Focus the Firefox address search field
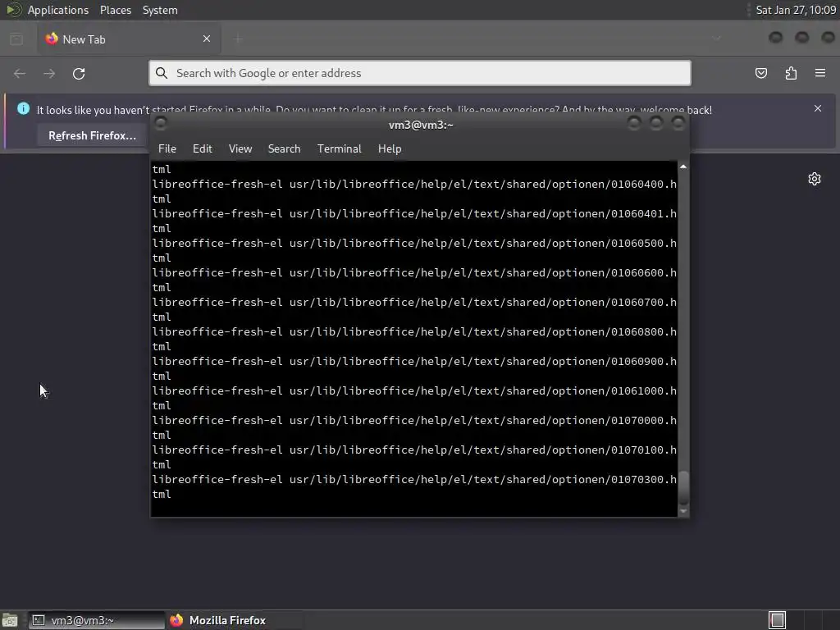 420,73
